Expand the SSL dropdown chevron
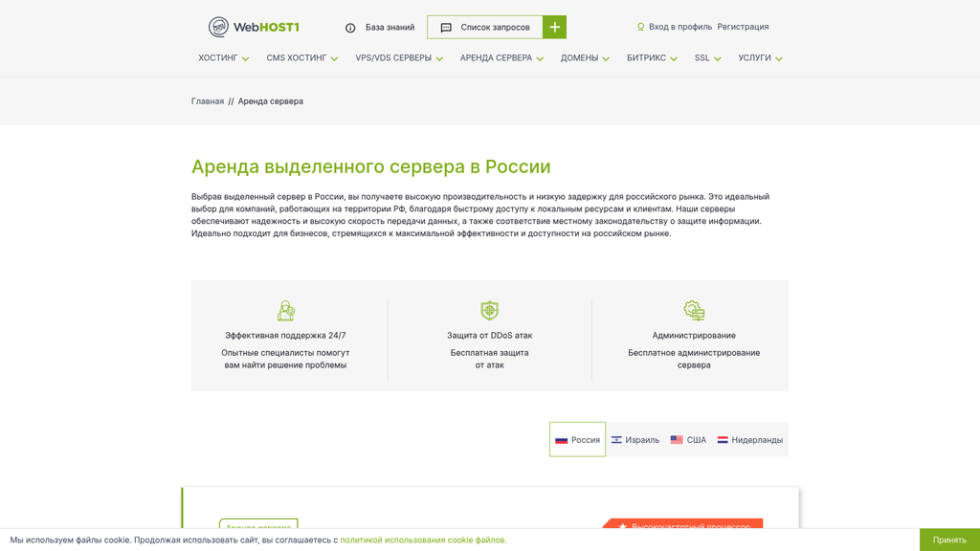Viewport: 980px width, 551px height. (716, 58)
